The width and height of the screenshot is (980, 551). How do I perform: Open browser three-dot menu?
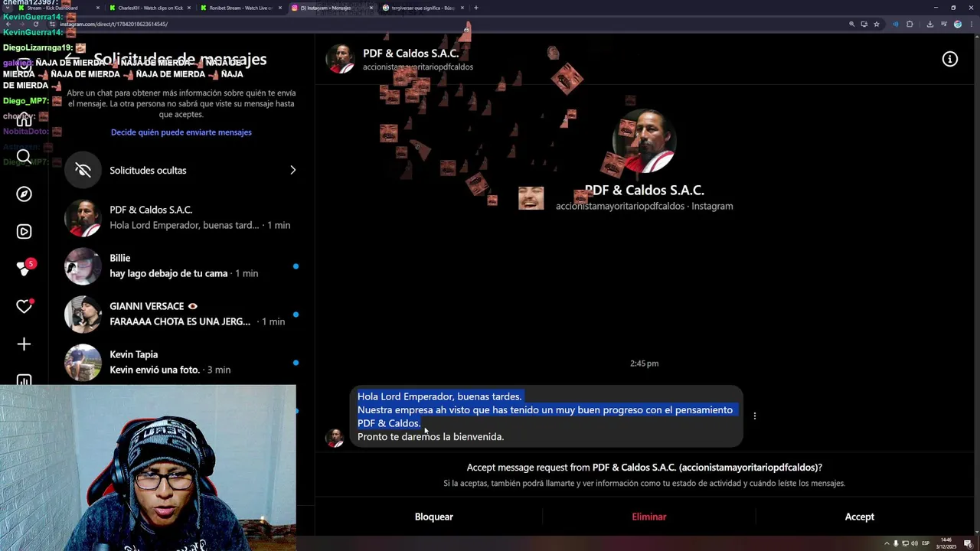tap(972, 24)
